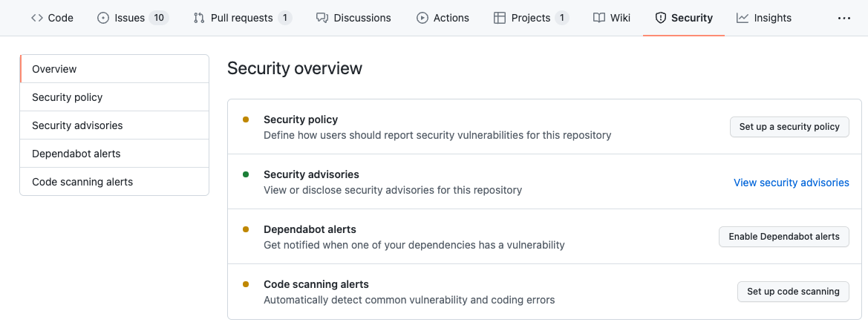868x328 pixels.
Task: Click the Security shield icon
Action: pyautogui.click(x=661, y=18)
